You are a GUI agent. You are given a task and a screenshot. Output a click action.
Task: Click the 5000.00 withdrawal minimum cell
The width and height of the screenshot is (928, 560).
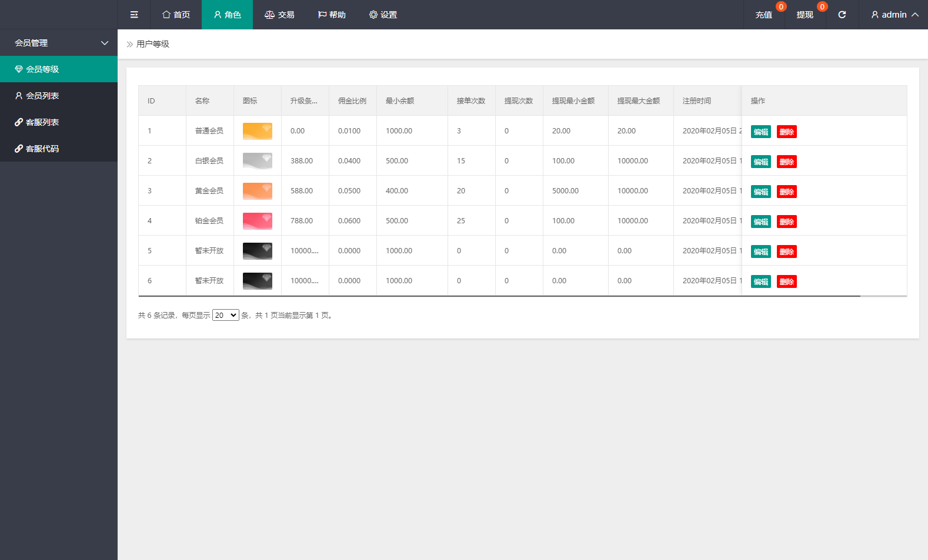point(576,191)
